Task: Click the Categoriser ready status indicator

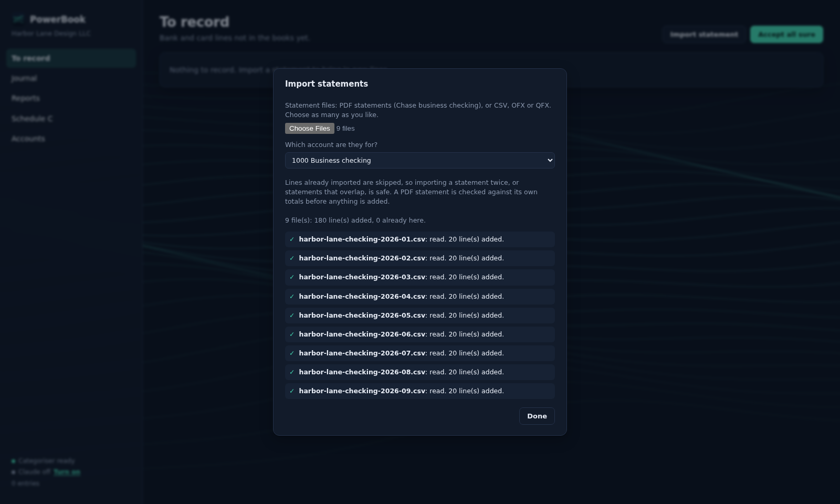Action: point(43,461)
